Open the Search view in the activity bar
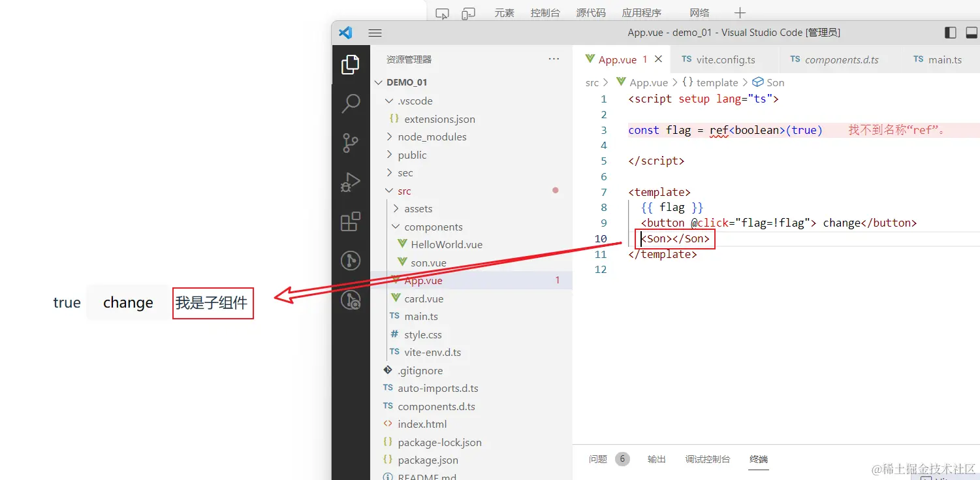This screenshot has height=480, width=980. coord(351,103)
